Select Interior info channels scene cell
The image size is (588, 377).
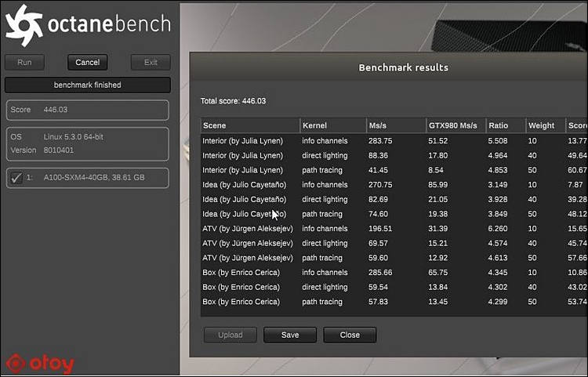point(242,141)
